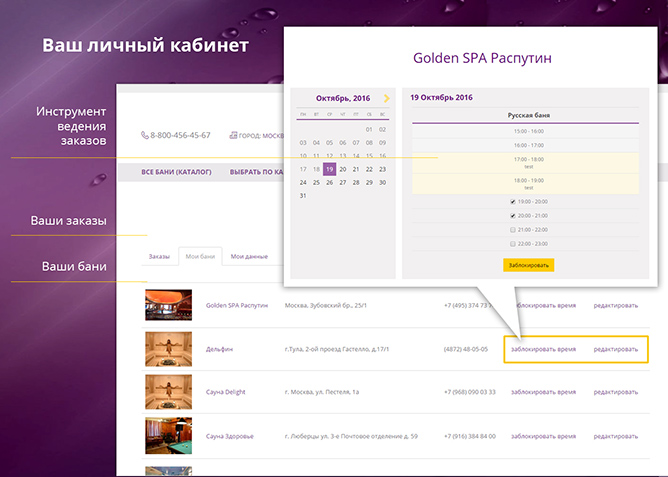Screen dimensions: 668x477
Task: Open ВЫБРАТЬ ПО КА... menu item
Action: tap(256, 172)
